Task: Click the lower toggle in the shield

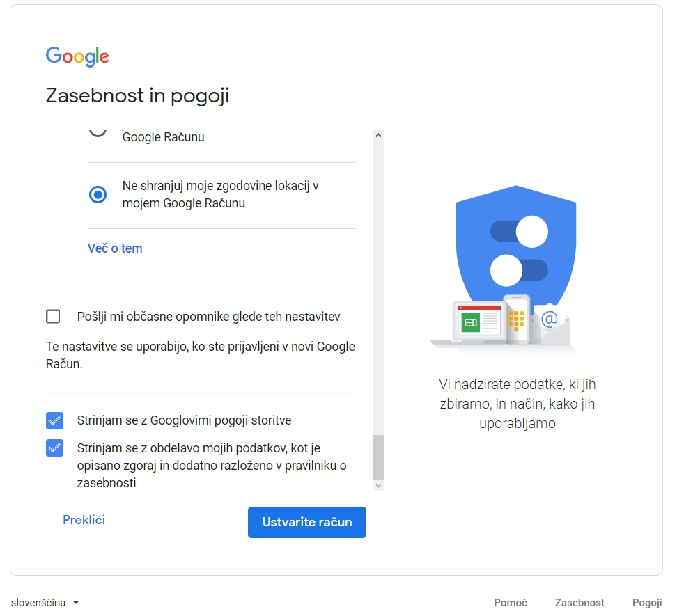Action: [520, 270]
